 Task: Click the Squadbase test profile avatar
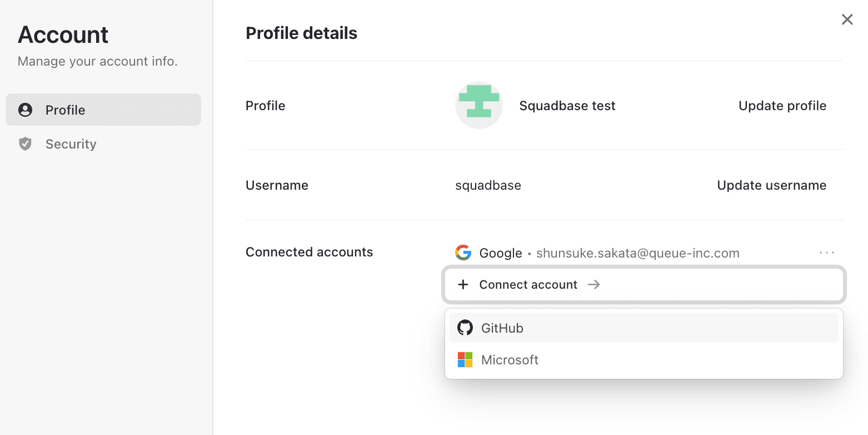(479, 105)
